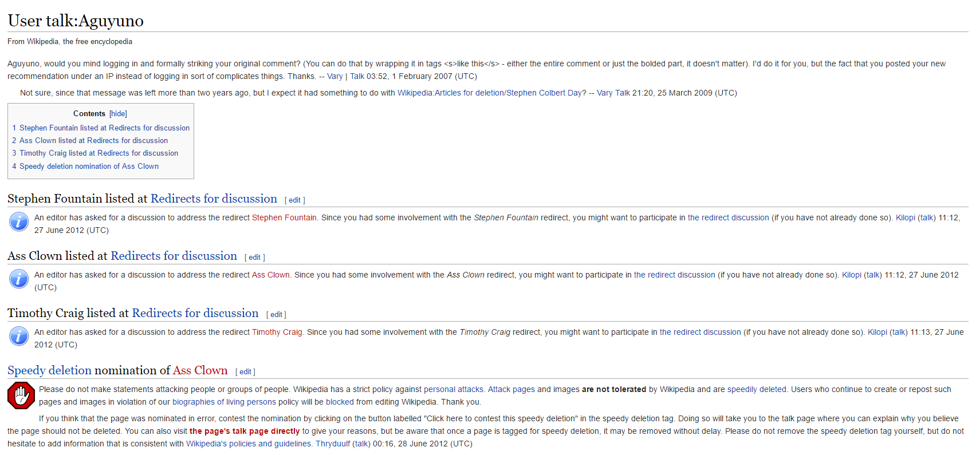
Task: Open Kilopi talk link in Ass Clown notice
Action: (873, 275)
